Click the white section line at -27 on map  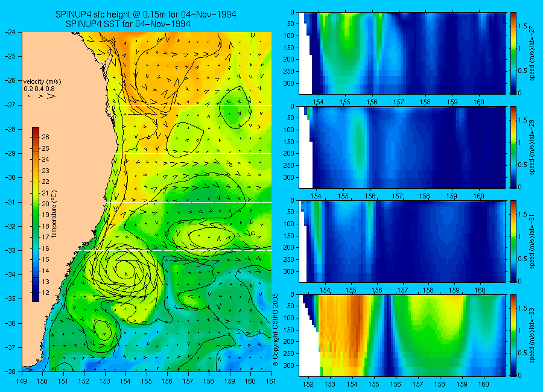(x=191, y=105)
